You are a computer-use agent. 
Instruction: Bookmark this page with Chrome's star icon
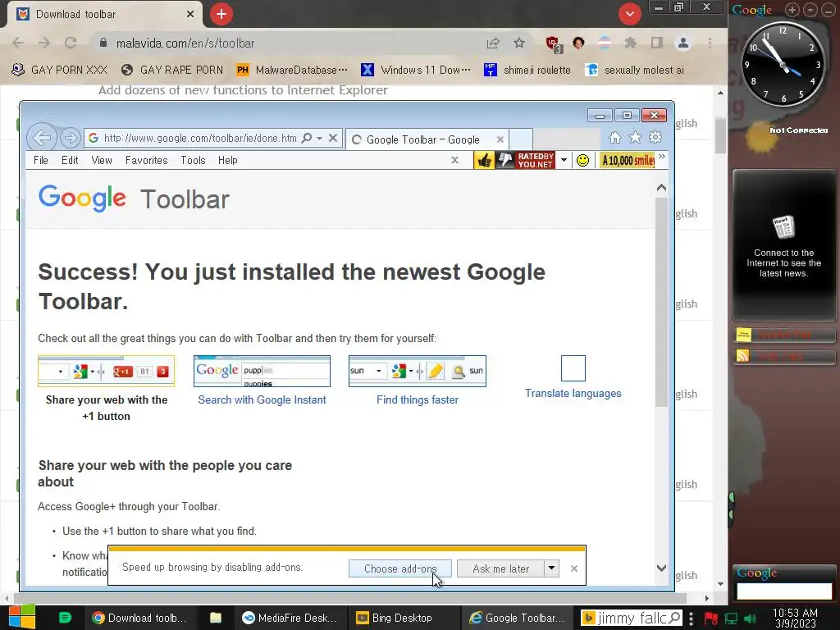point(519,43)
